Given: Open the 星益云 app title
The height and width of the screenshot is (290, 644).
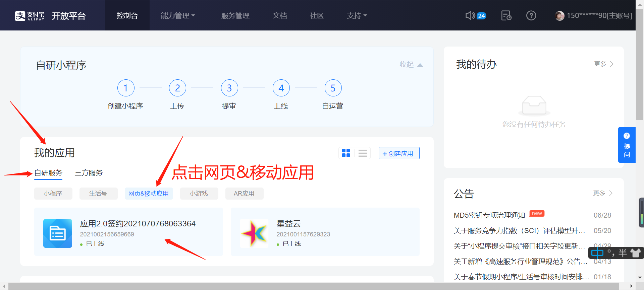Looking at the screenshot, I should tap(288, 223).
